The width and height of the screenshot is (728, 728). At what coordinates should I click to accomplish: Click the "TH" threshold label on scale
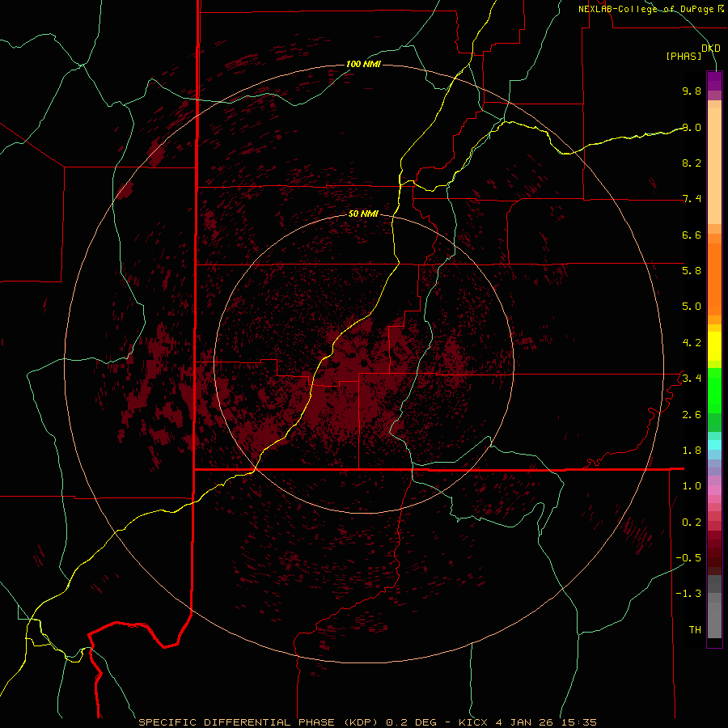click(x=695, y=629)
